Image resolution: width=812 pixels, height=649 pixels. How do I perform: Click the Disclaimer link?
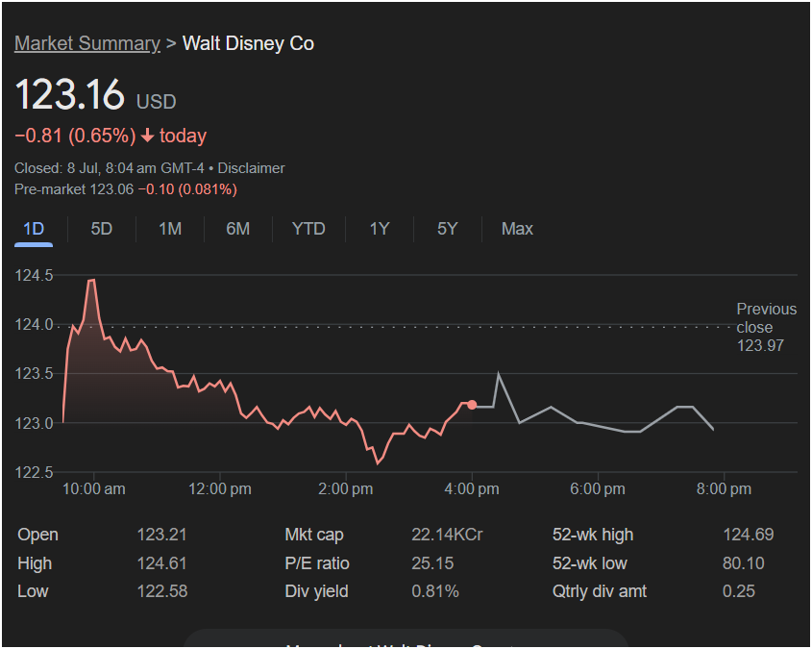click(x=251, y=168)
